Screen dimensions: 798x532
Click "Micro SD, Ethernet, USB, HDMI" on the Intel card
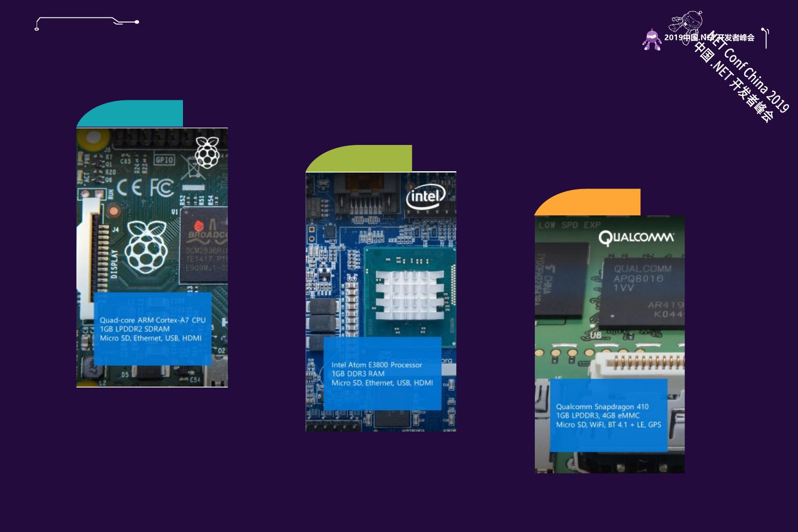382,383
